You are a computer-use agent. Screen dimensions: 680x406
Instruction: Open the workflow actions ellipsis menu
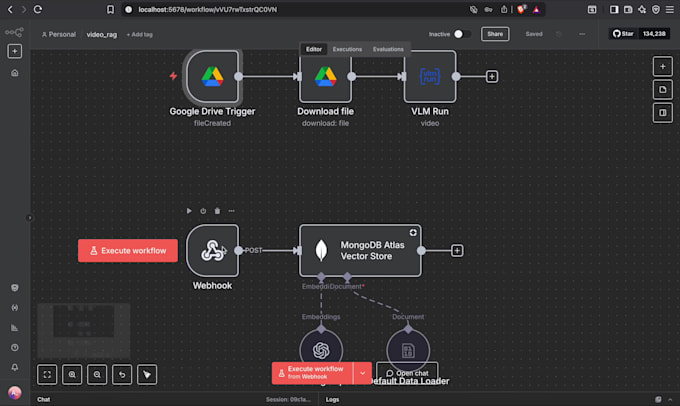click(x=582, y=34)
